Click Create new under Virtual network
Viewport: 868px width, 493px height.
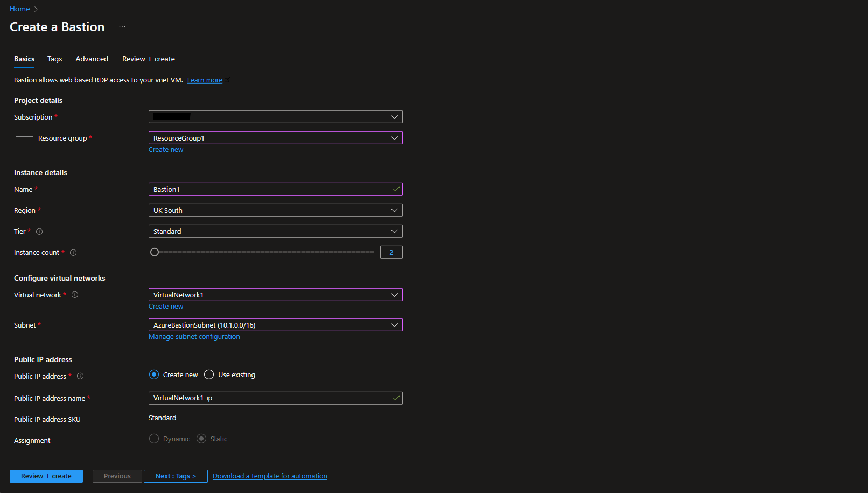(x=166, y=307)
